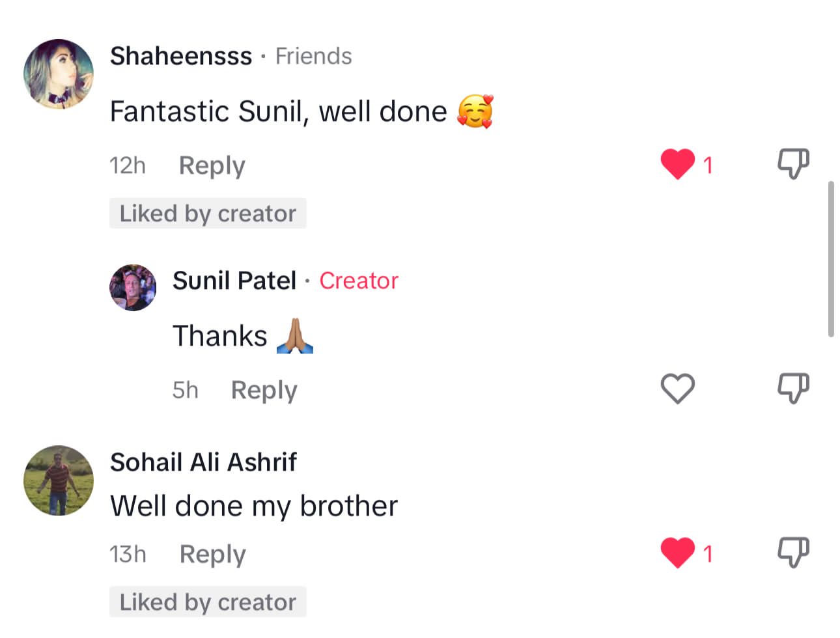The width and height of the screenshot is (840, 638).
Task: Click the comments scrollbar handle
Action: pyautogui.click(x=830, y=259)
